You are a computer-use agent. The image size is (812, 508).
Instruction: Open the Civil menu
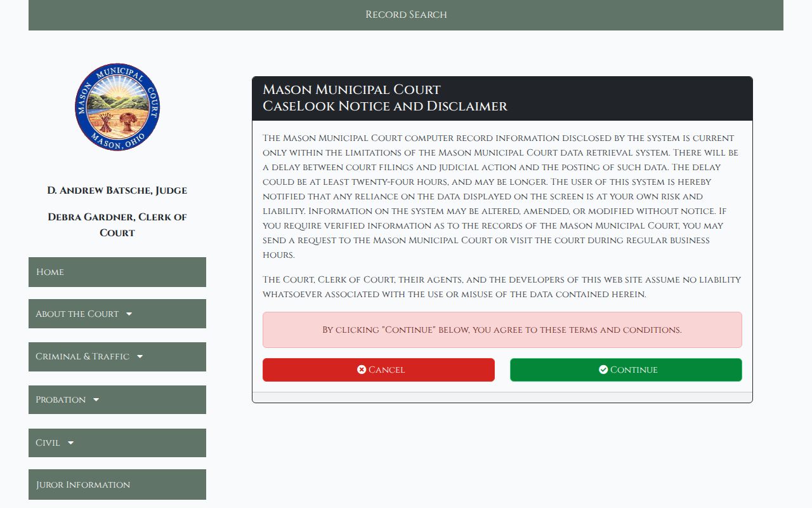(x=117, y=443)
